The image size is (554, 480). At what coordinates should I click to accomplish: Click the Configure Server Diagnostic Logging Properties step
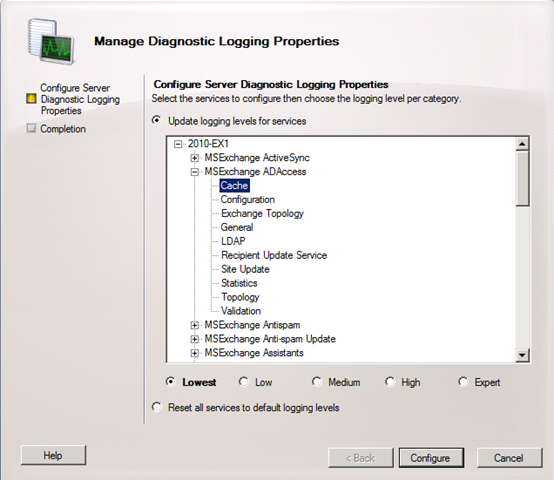(80, 99)
